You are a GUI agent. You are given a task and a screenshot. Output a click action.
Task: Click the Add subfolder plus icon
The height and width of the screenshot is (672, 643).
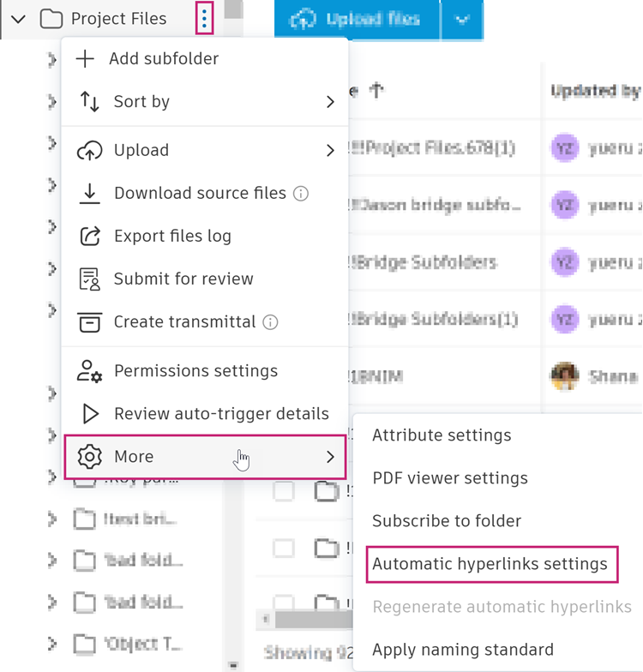coord(85,59)
